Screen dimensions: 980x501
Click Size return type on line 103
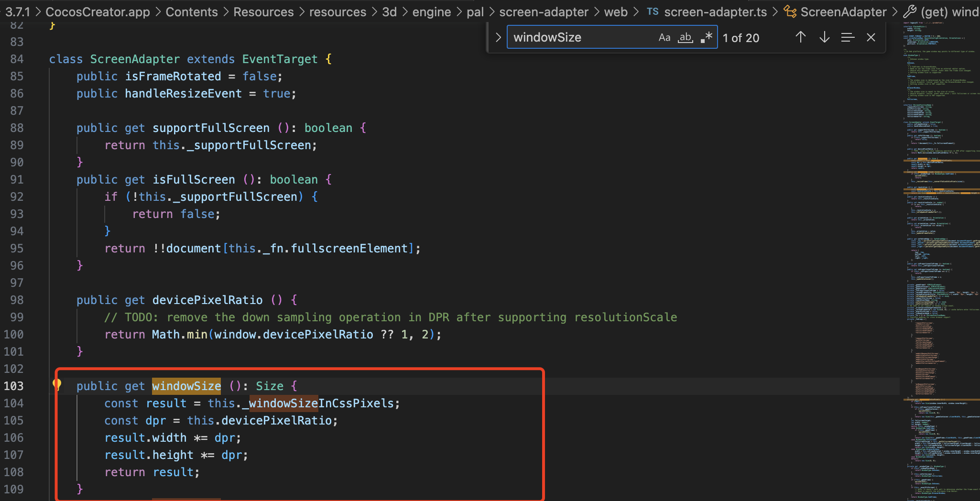pyautogui.click(x=270, y=386)
